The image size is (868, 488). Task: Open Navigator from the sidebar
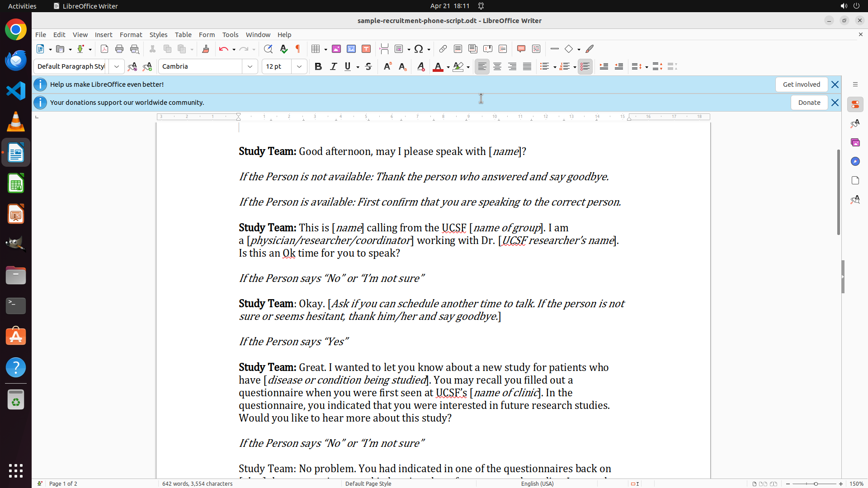[x=855, y=161]
